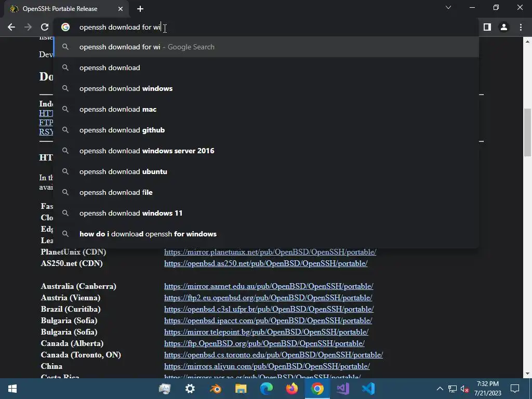Viewport: 532px width, 399px height.
Task: Open Visual Studio Code from the taskbar
Action: [368, 389]
